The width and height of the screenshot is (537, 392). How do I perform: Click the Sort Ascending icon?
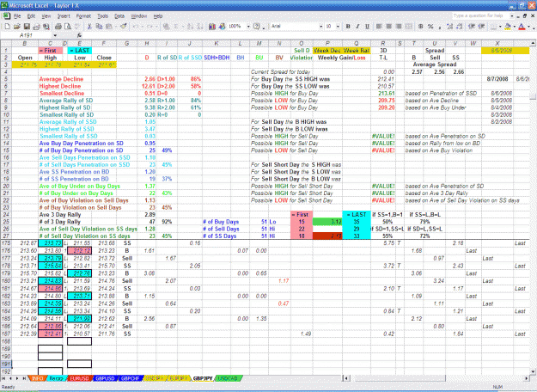[190, 27]
